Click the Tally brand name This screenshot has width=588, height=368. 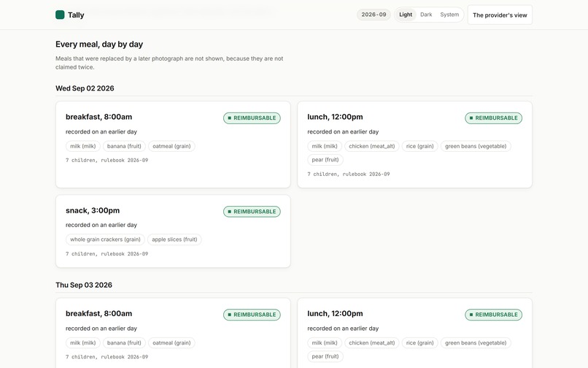point(76,15)
